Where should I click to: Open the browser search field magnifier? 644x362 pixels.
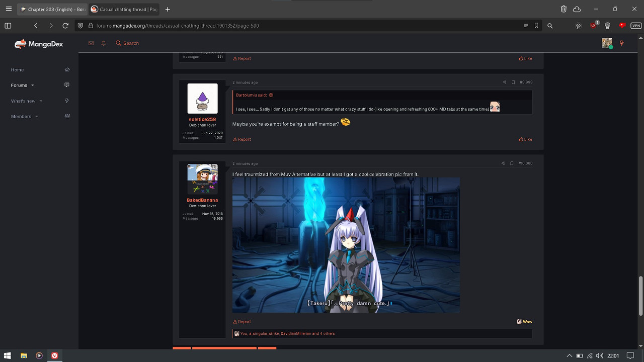pos(550,26)
